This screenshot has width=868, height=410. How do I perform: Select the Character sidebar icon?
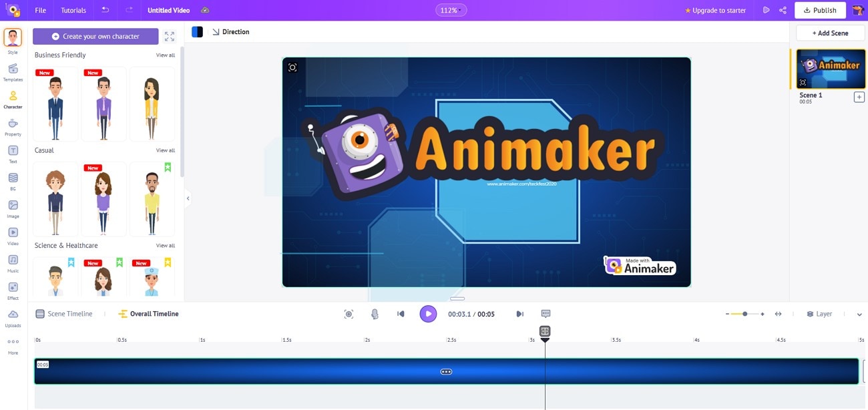tap(13, 99)
